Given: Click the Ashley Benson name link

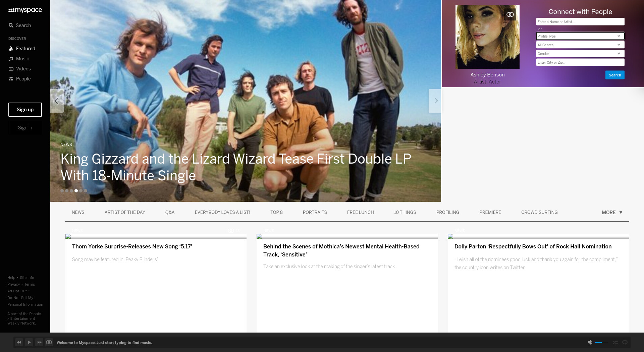Looking at the screenshot, I should (x=487, y=75).
